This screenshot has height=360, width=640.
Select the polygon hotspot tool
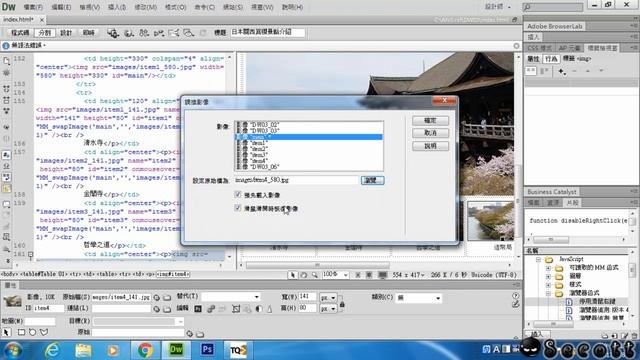44,332
